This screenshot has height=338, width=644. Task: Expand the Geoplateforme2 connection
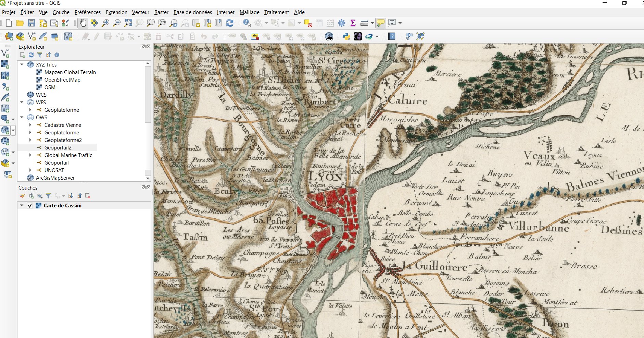tap(30, 140)
